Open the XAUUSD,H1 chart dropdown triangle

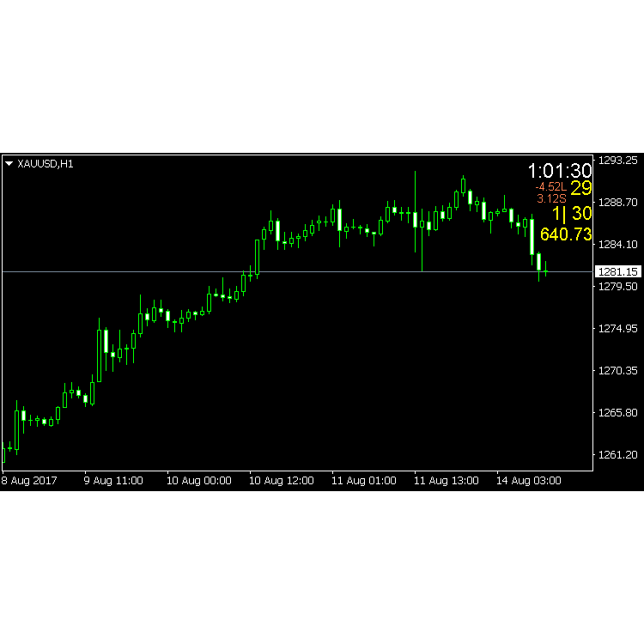9,163
